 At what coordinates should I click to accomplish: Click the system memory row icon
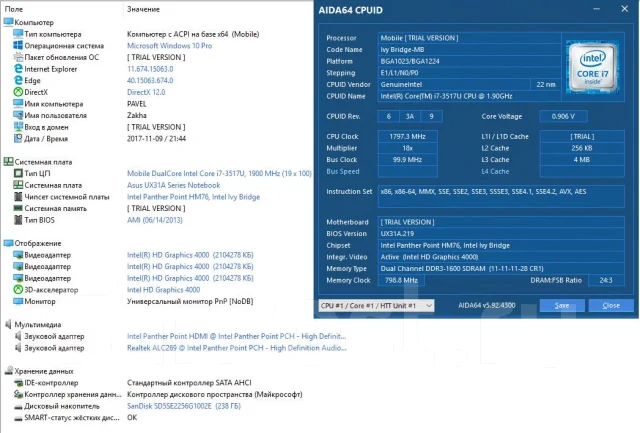click(18, 208)
